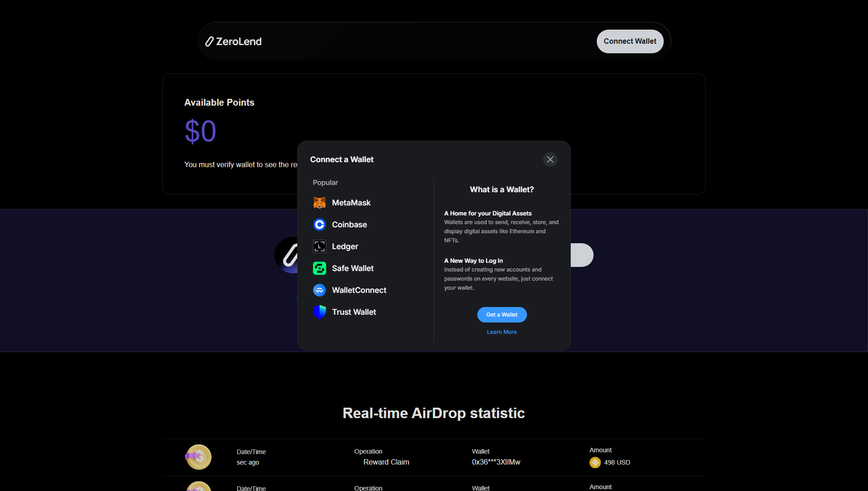
Task: Click the coin icon beside the sec ago row
Action: pyautogui.click(x=198, y=457)
